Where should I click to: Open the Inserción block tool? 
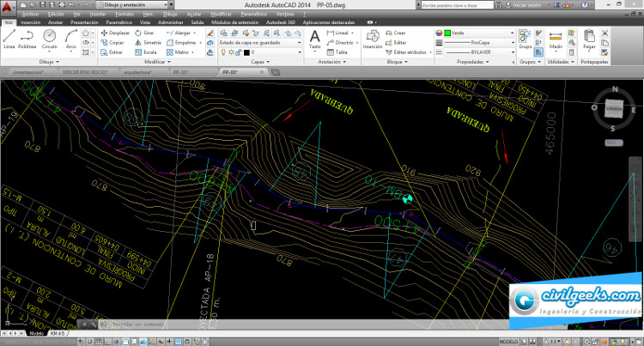(x=372, y=39)
